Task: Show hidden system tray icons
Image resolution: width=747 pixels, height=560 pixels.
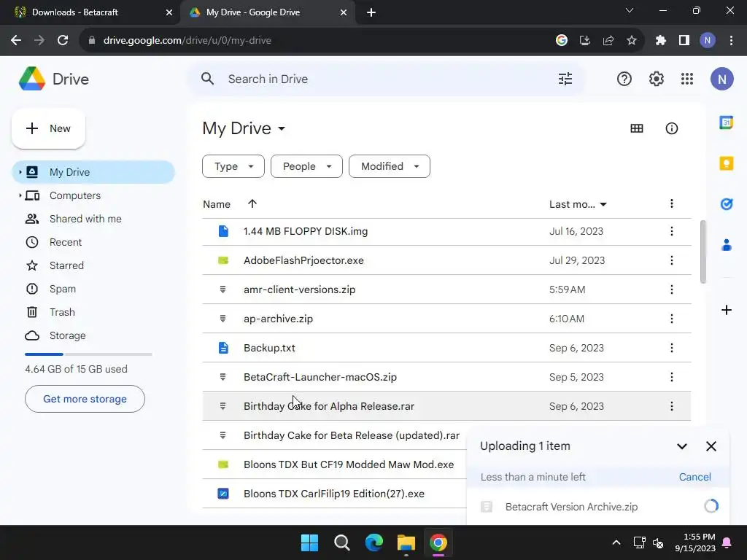Action: 616,542
